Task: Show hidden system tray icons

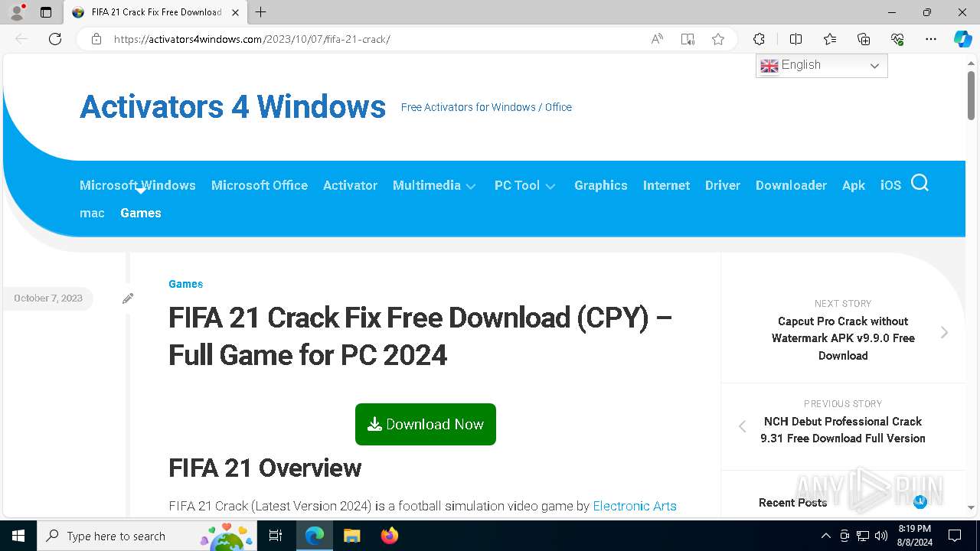Action: pos(825,536)
